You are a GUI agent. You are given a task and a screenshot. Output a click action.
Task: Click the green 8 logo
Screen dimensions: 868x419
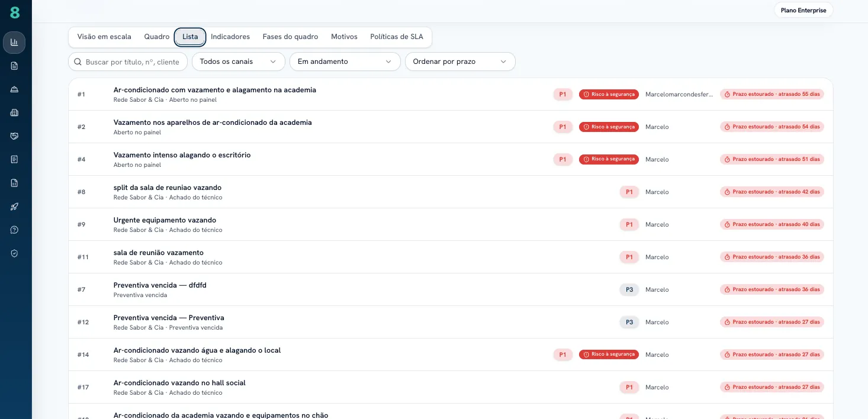15,12
